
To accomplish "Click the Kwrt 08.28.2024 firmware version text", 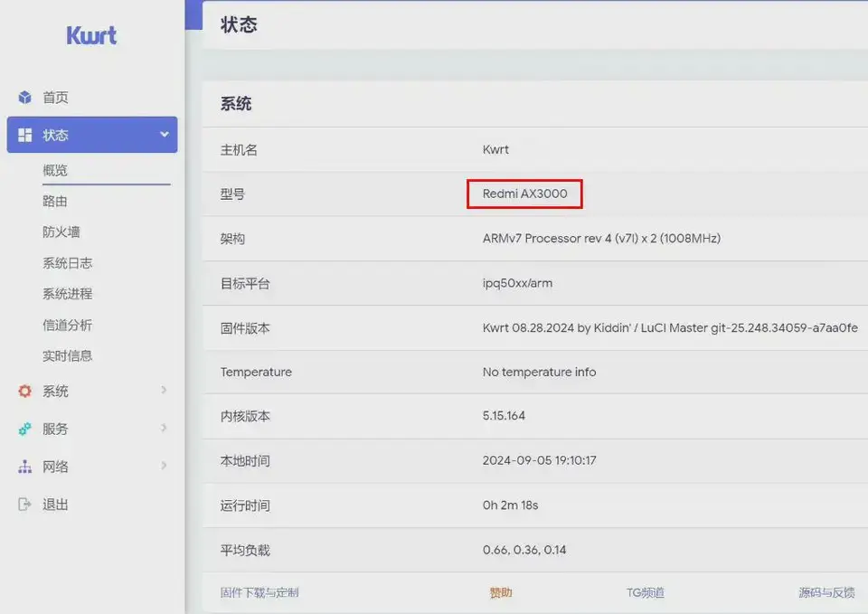I will coord(670,327).
